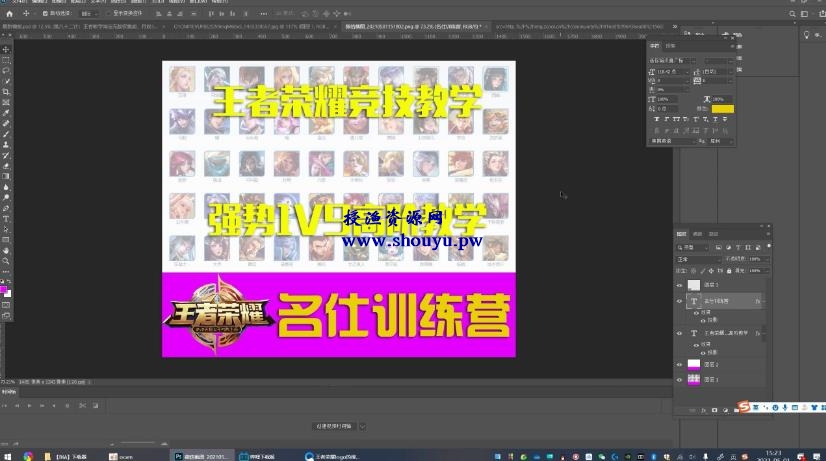Select the Hand tool

[6, 251]
